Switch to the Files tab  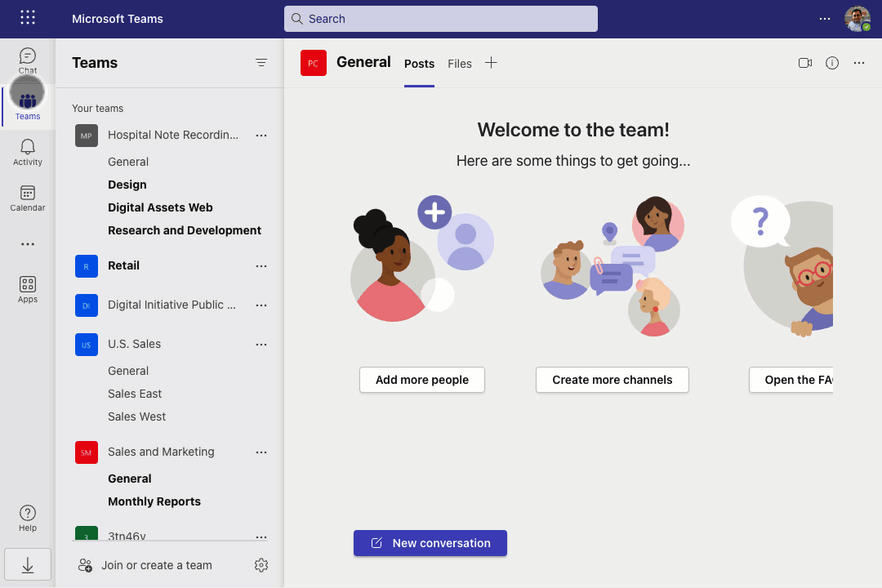pyautogui.click(x=459, y=64)
